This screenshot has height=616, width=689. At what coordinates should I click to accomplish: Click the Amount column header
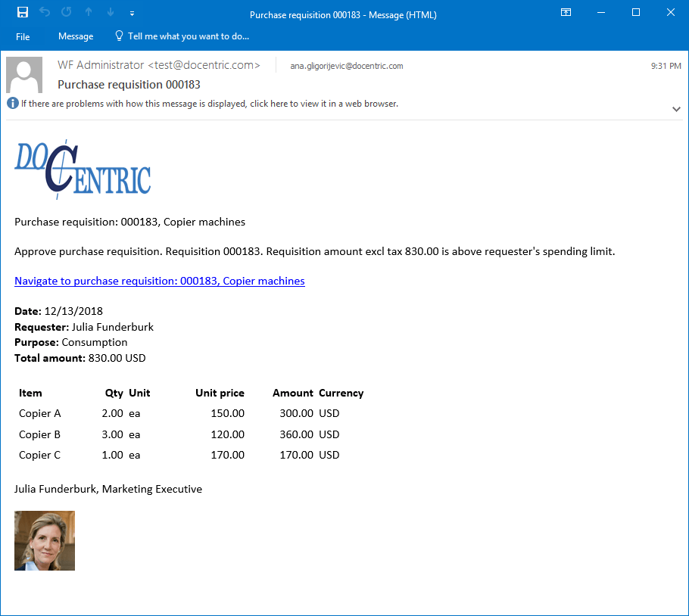[293, 393]
